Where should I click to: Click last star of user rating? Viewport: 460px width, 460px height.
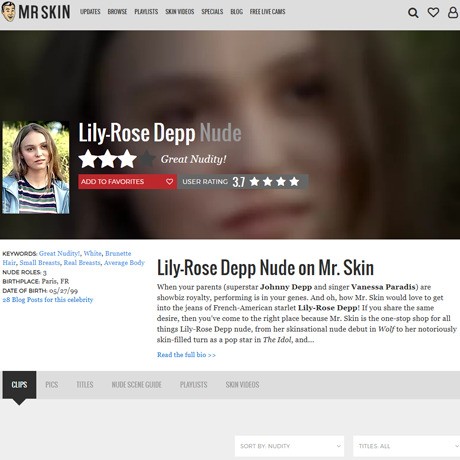coord(294,182)
